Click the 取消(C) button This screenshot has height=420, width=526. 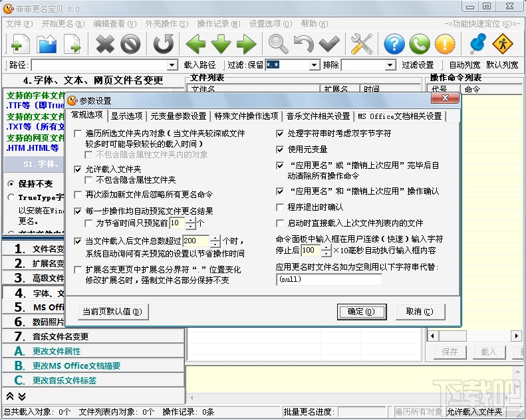click(x=420, y=312)
